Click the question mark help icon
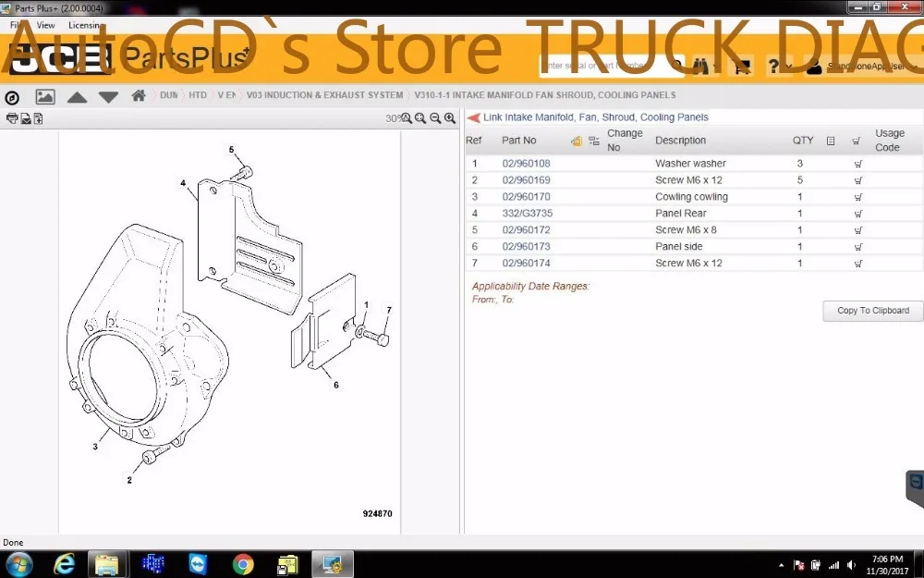This screenshot has height=578, width=924. coord(773,66)
